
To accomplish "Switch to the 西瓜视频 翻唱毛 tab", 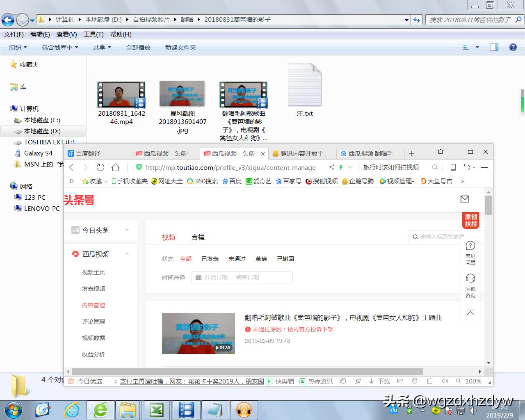I will 371,153.
